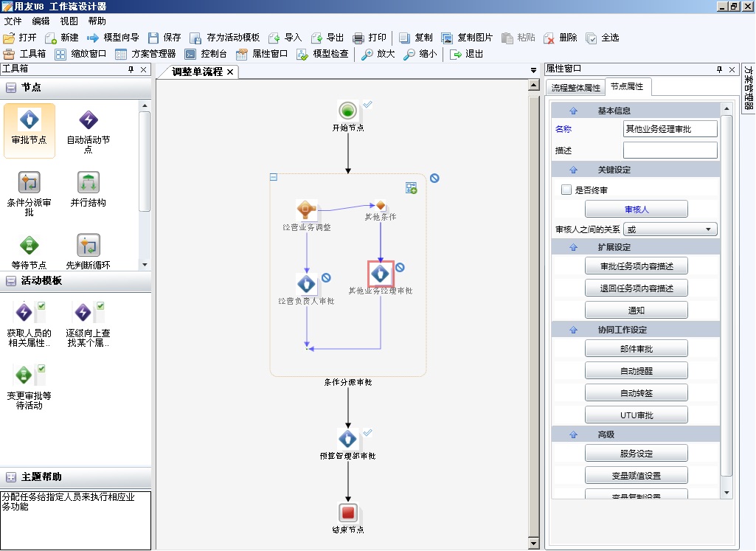Image resolution: width=756 pixels, height=551 pixels.
Task: Click the 复制 (Copy) toolbar icon
Action: click(404, 38)
